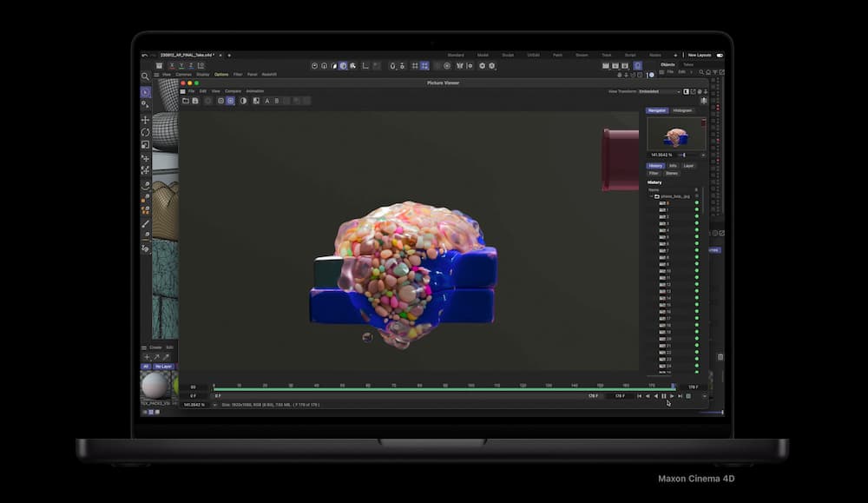Click the search magnifier in left toolbar
This screenshot has height=503, width=868.
click(145, 76)
